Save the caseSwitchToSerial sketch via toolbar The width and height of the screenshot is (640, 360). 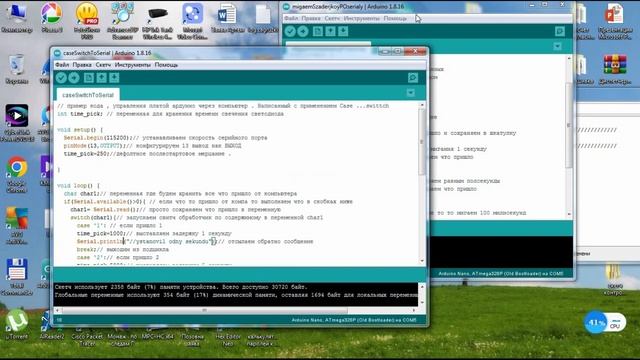114,78
